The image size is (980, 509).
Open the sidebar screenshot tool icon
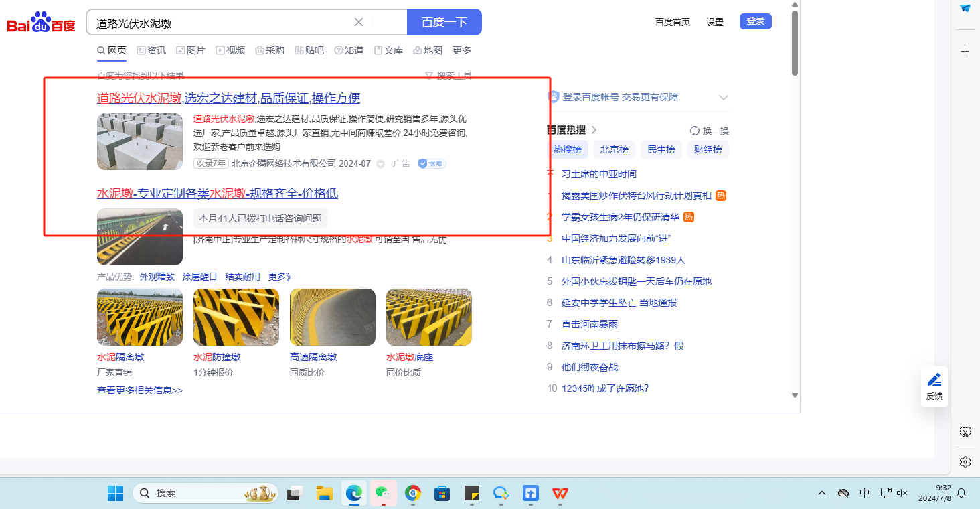point(965,432)
